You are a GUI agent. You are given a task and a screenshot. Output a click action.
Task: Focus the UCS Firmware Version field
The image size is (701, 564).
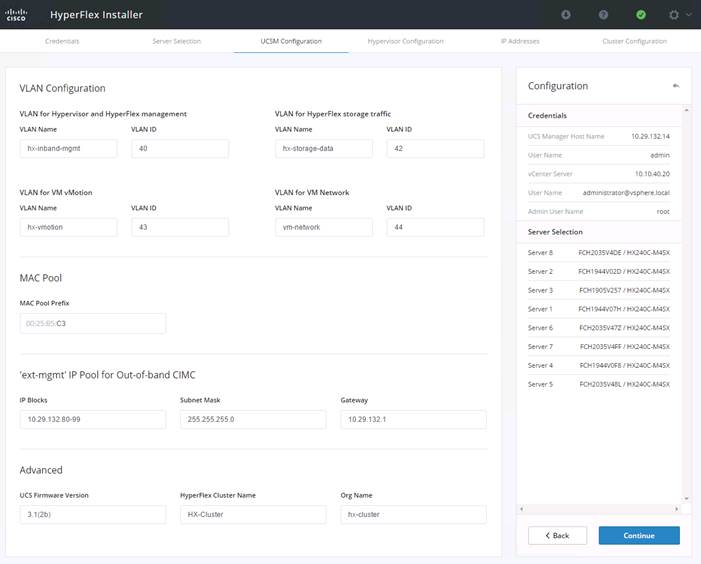coord(93,514)
